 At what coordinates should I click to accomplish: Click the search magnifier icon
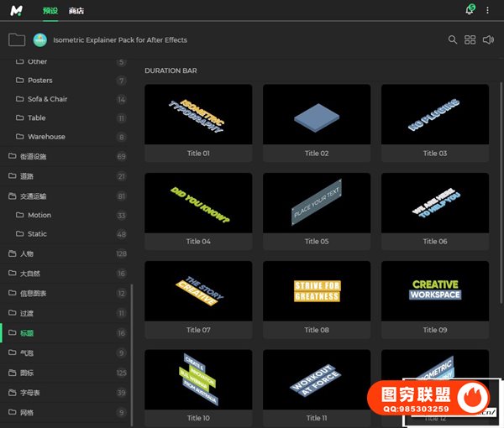(x=453, y=39)
